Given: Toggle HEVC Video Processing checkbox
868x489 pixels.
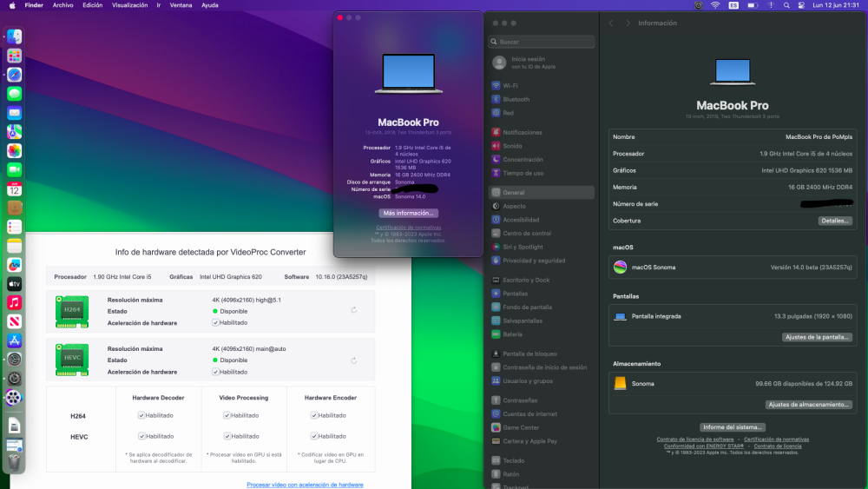Looking at the screenshot, I should coord(227,436).
